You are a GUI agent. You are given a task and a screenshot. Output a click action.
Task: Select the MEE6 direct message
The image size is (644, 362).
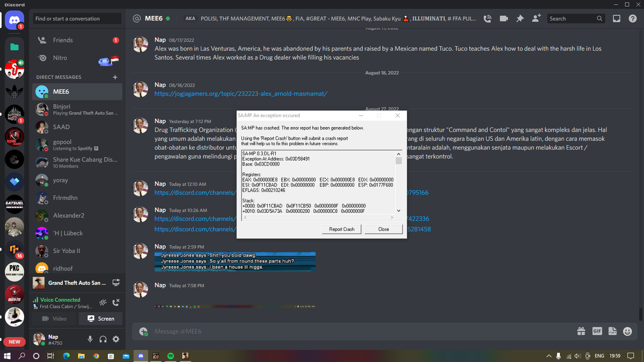click(77, 92)
